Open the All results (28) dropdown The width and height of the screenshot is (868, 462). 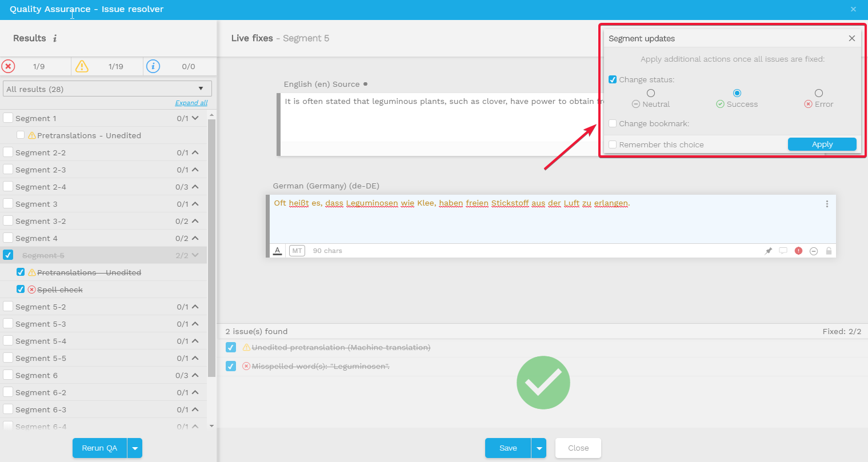tap(107, 89)
